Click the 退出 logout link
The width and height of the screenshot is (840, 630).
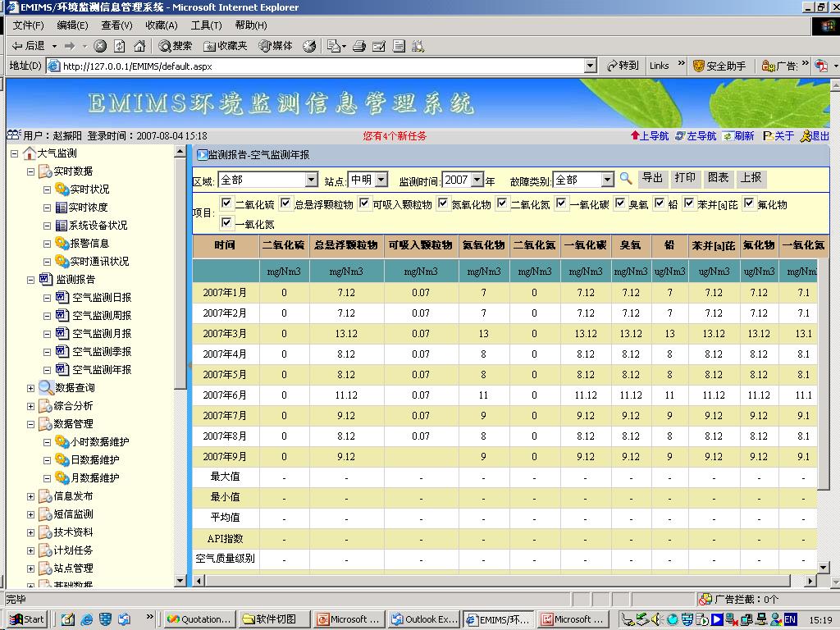(815, 136)
